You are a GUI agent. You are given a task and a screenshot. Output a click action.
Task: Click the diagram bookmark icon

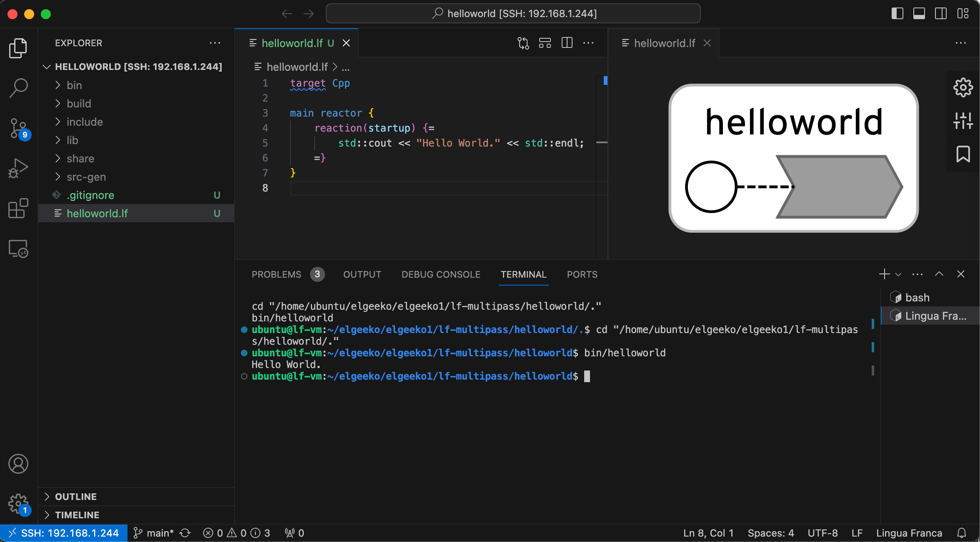point(963,154)
